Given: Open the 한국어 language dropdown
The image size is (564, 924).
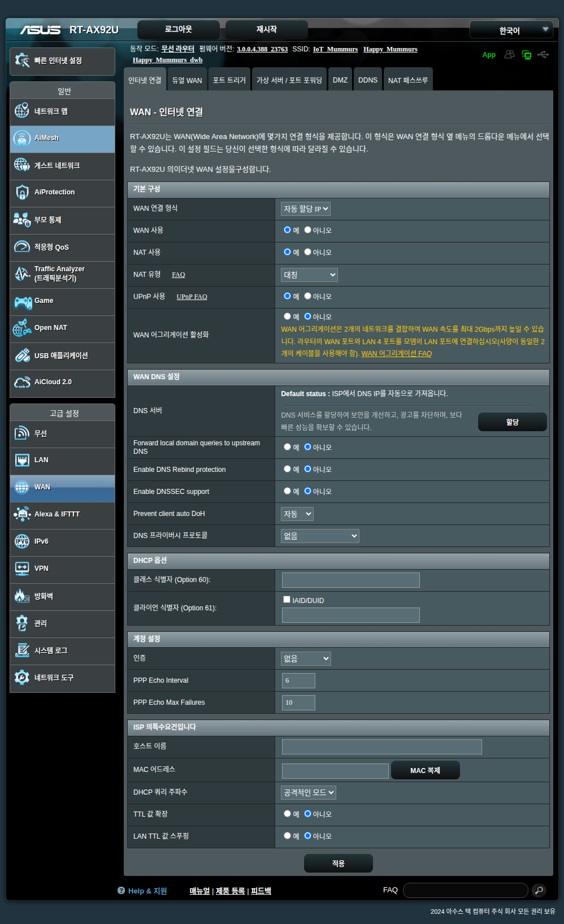Looking at the screenshot, I should (x=511, y=30).
